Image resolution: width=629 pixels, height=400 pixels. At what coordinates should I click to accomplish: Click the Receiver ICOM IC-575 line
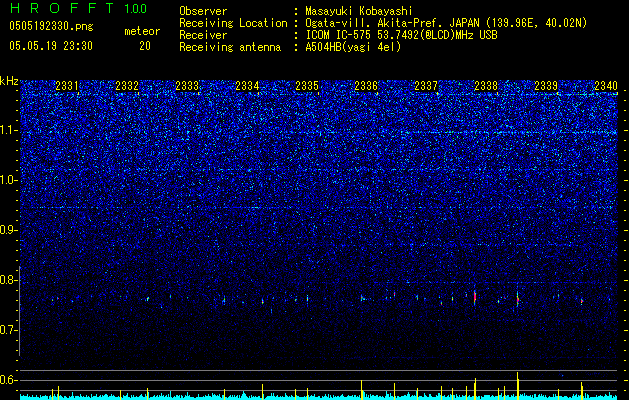401,35
